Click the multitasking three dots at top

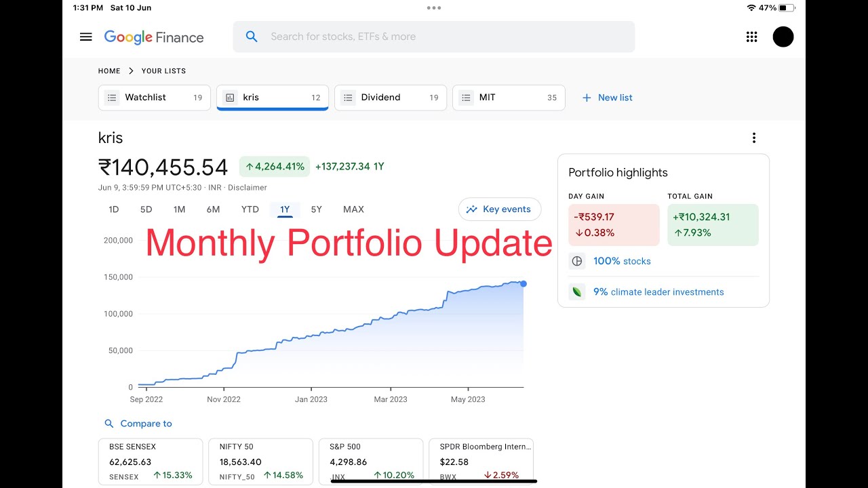click(x=434, y=8)
